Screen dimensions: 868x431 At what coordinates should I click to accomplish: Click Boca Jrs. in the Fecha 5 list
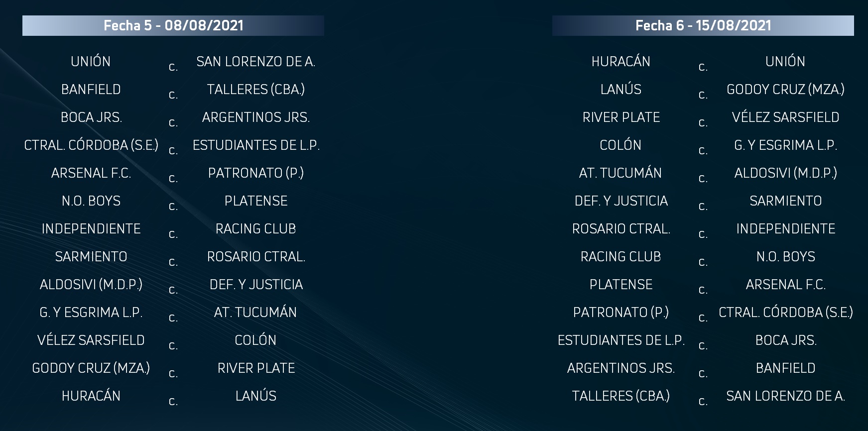tap(91, 117)
